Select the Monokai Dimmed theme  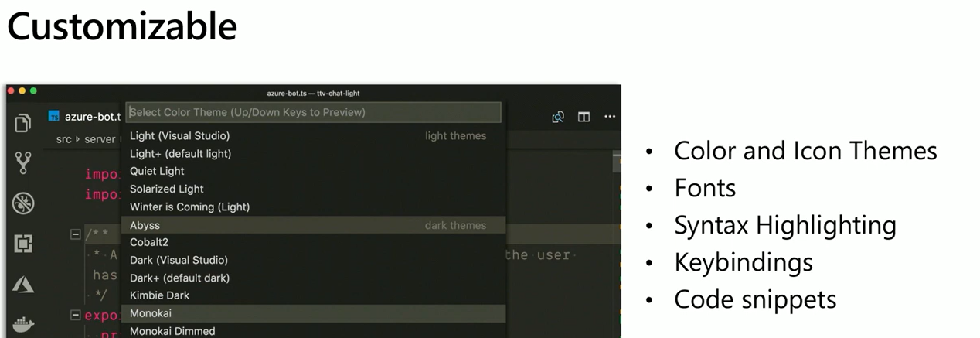coord(314,330)
